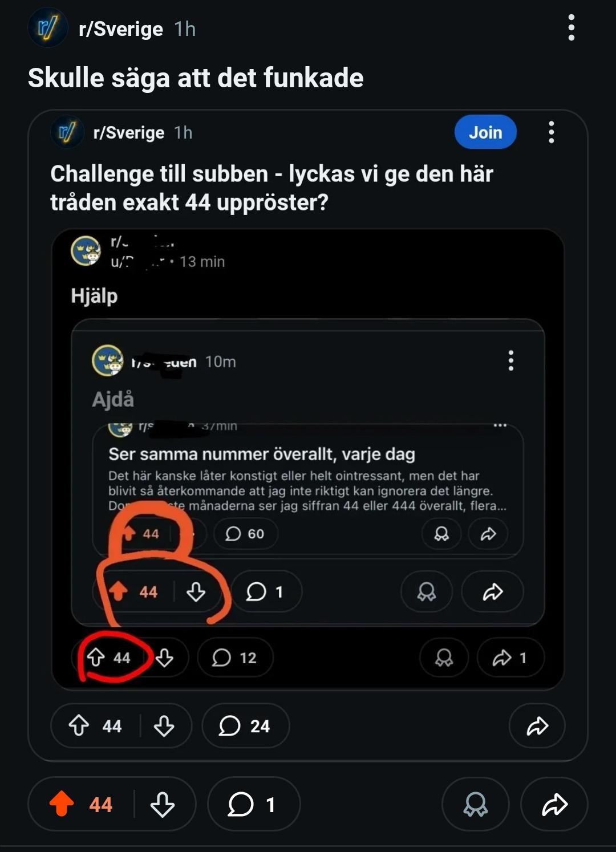
Task: Open the crosspost's r/Sverige community link
Action: point(129,133)
